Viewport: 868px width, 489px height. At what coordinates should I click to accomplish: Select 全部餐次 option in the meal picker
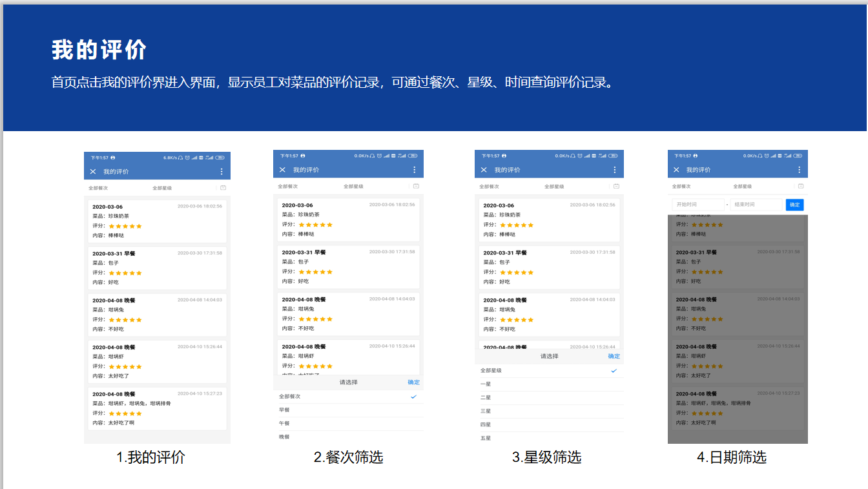pos(348,397)
